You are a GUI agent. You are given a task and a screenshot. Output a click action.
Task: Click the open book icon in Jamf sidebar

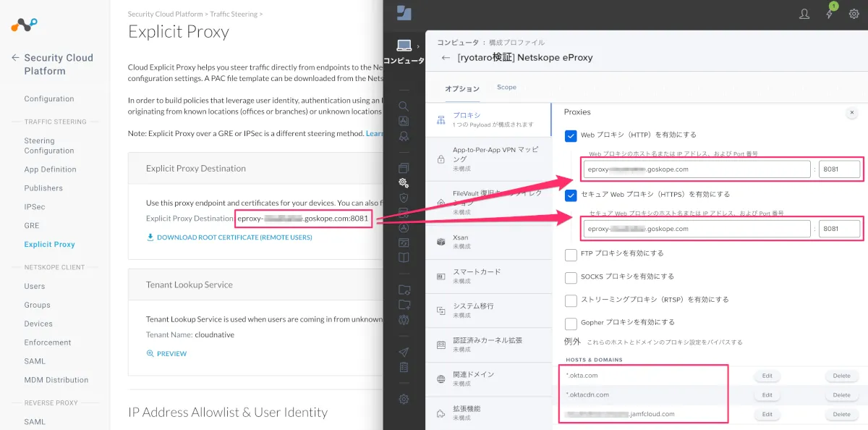pos(404,257)
